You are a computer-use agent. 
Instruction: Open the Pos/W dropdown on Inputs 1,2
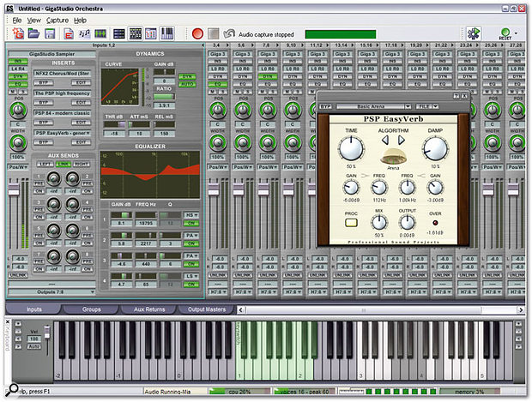[x=18, y=167]
